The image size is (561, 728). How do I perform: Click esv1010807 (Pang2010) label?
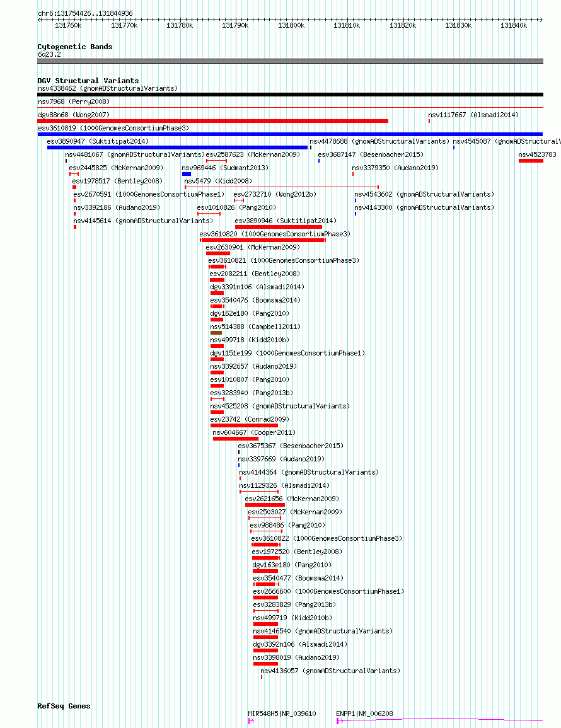pyautogui.click(x=250, y=380)
